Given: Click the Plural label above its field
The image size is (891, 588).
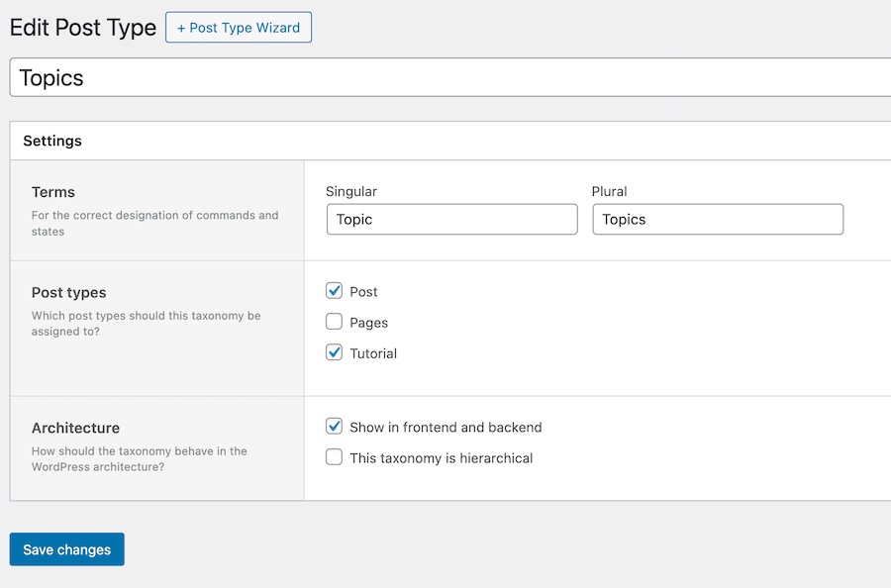Looking at the screenshot, I should pyautogui.click(x=608, y=191).
